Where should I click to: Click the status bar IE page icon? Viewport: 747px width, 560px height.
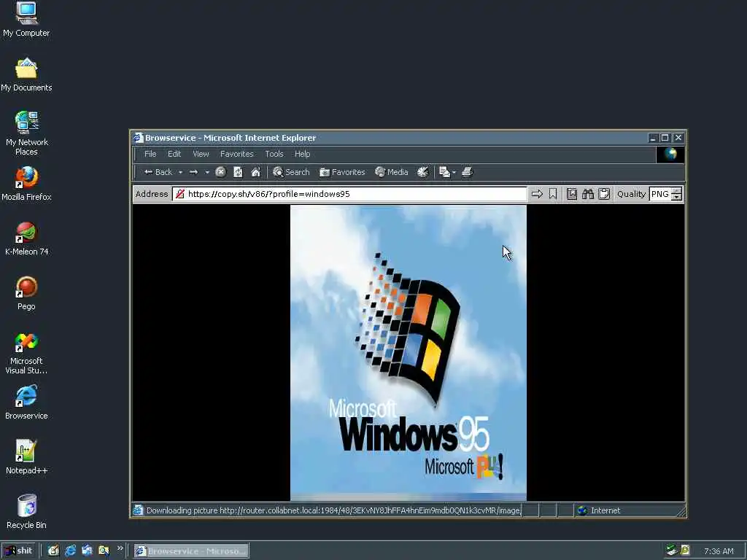pos(138,510)
